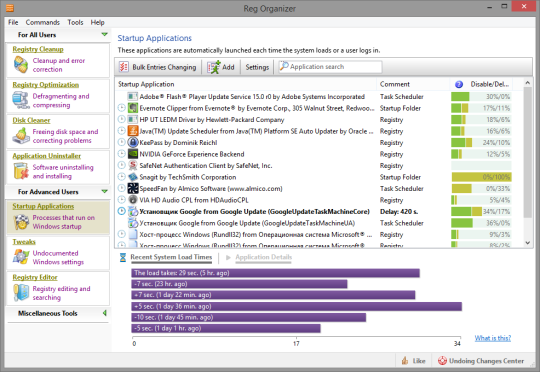
Task: Open the File menu
Action: tap(13, 22)
